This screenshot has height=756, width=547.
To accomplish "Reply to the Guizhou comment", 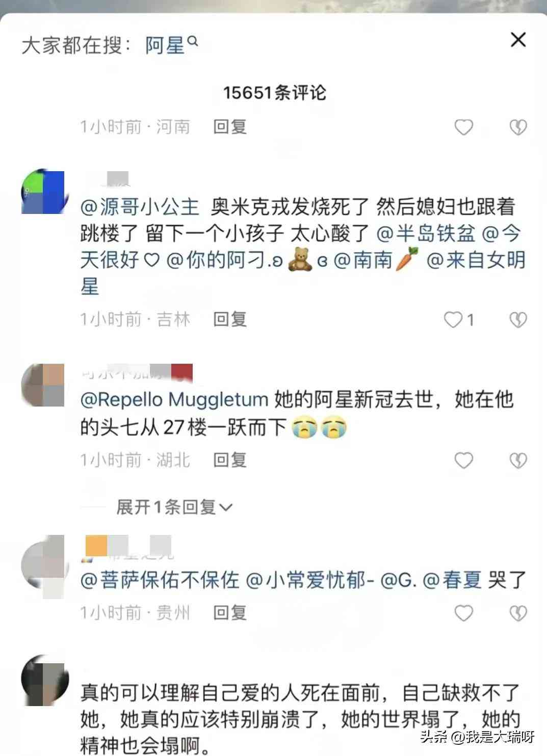I will (230, 612).
